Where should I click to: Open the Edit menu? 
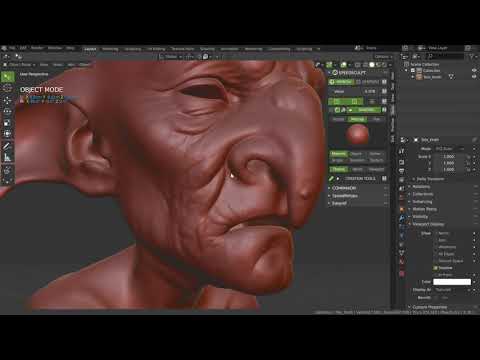point(23,48)
